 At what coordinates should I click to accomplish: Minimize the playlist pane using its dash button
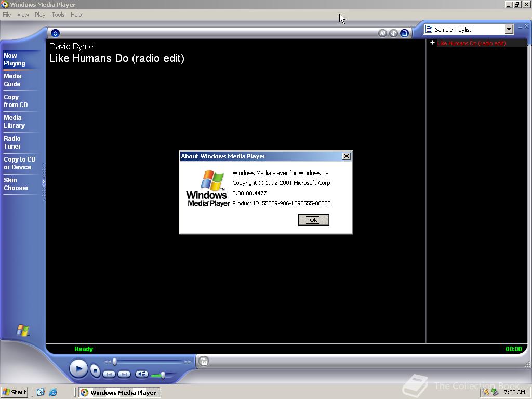click(520, 27)
